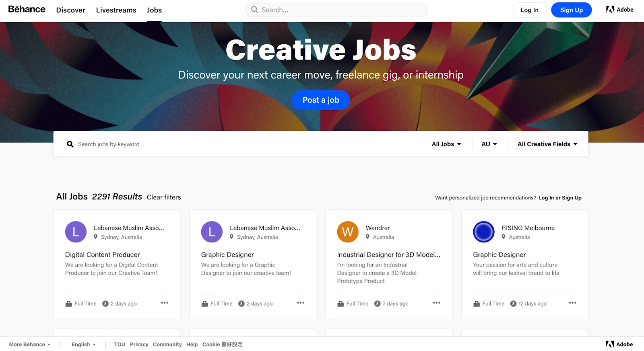Click the clock icon next to 7 days ago
644x351 pixels.
377,304
